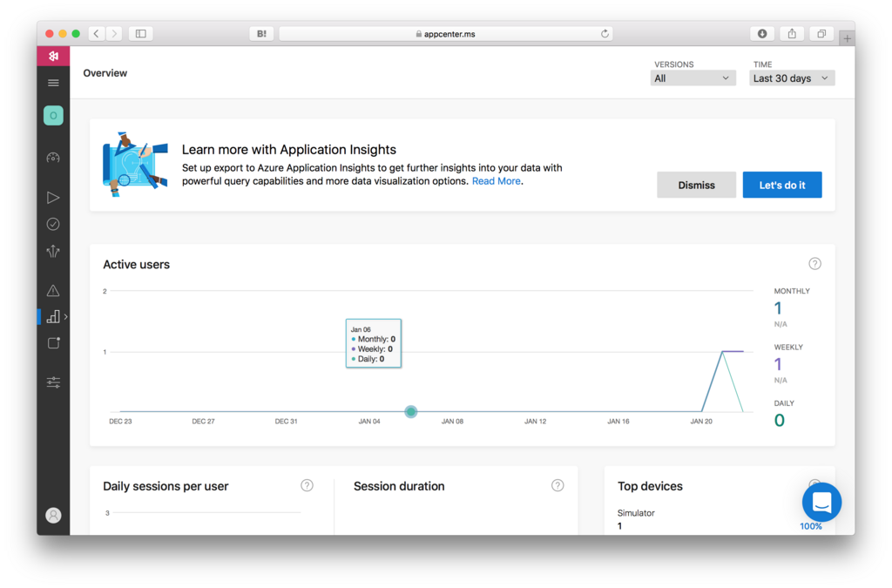Viewport: 892px width, 588px height.
Task: Open the Test checkmark icon in sidebar
Action: 53,225
